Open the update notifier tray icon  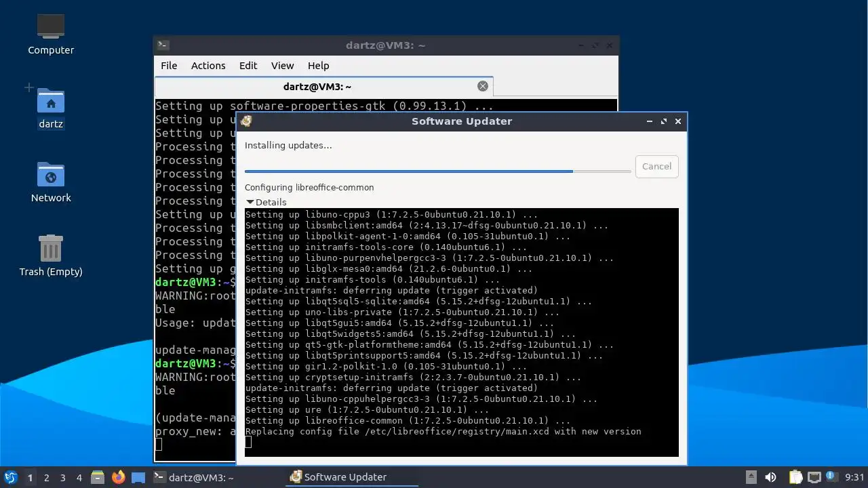coord(831,477)
